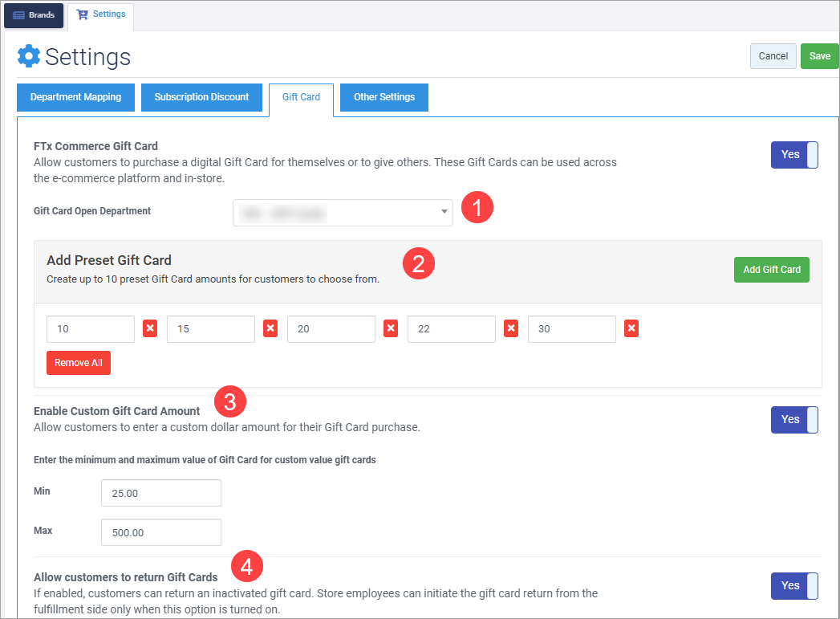This screenshot has height=619, width=840.
Task: Open the Subscription Discount tab
Action: 201,97
